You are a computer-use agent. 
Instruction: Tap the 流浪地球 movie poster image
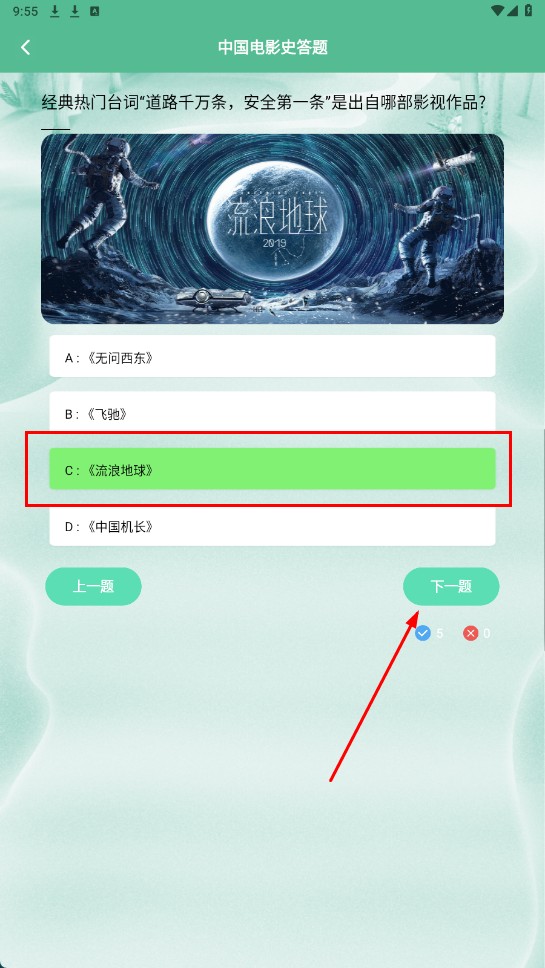tap(272, 229)
